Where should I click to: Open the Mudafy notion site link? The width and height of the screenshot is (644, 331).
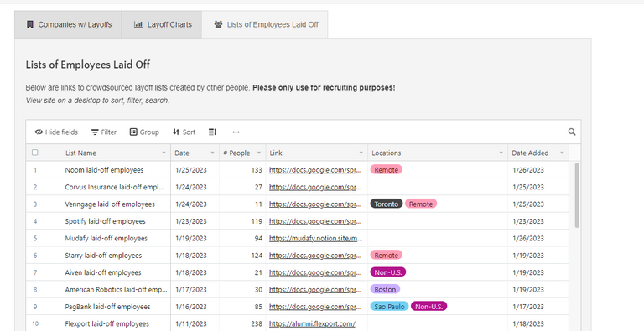point(316,238)
